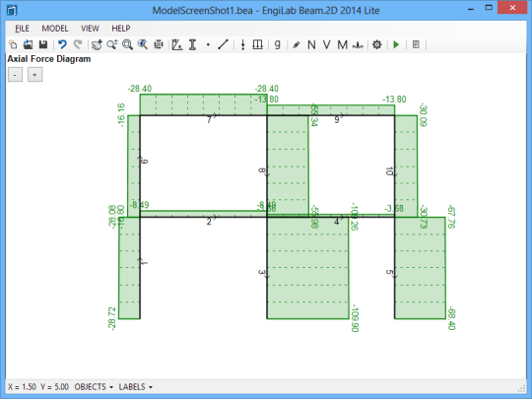Open the HELP menu
Viewport: 532px width, 399px height.
coord(121,29)
